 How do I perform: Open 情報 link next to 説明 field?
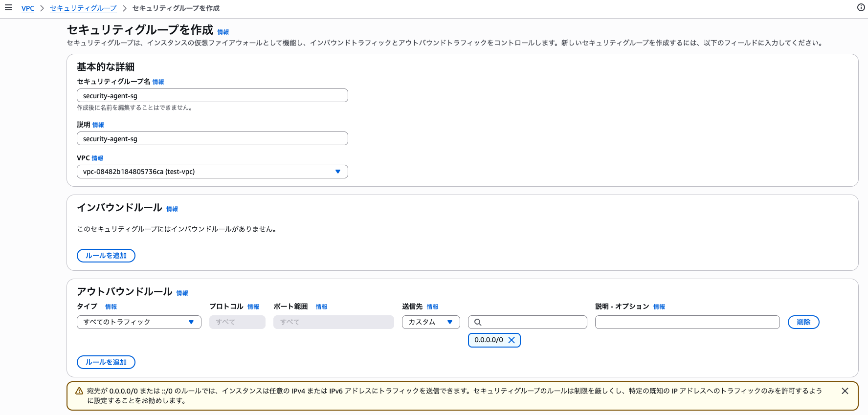click(98, 125)
